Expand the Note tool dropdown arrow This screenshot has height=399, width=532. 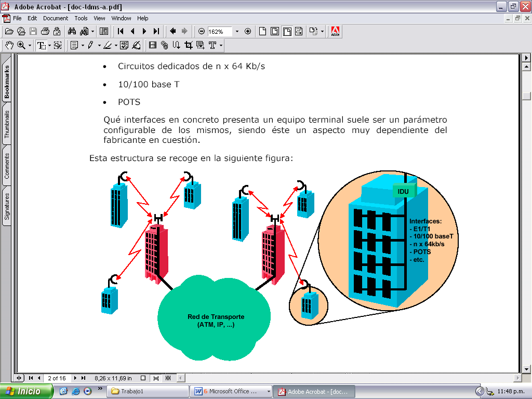(x=83, y=46)
